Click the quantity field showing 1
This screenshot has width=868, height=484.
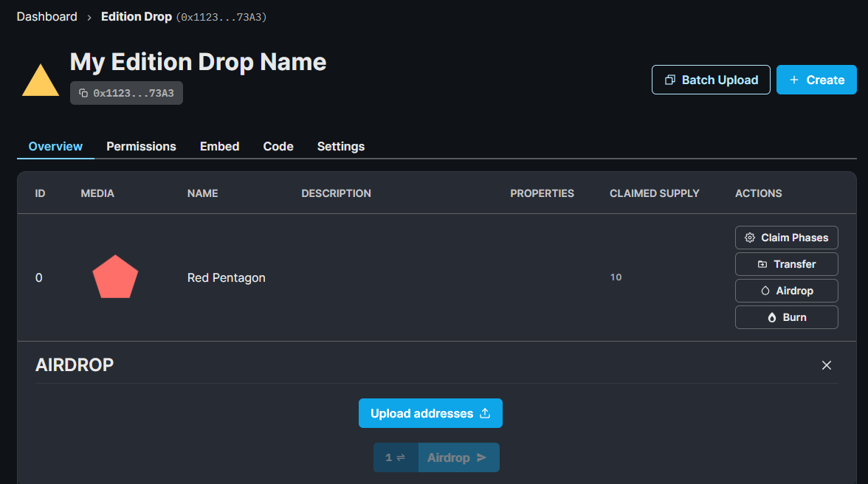tap(389, 457)
